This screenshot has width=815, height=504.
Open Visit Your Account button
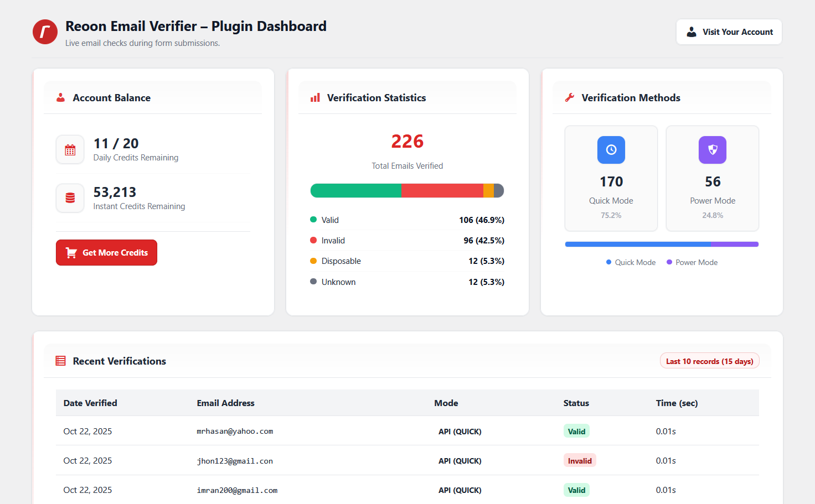pos(729,32)
